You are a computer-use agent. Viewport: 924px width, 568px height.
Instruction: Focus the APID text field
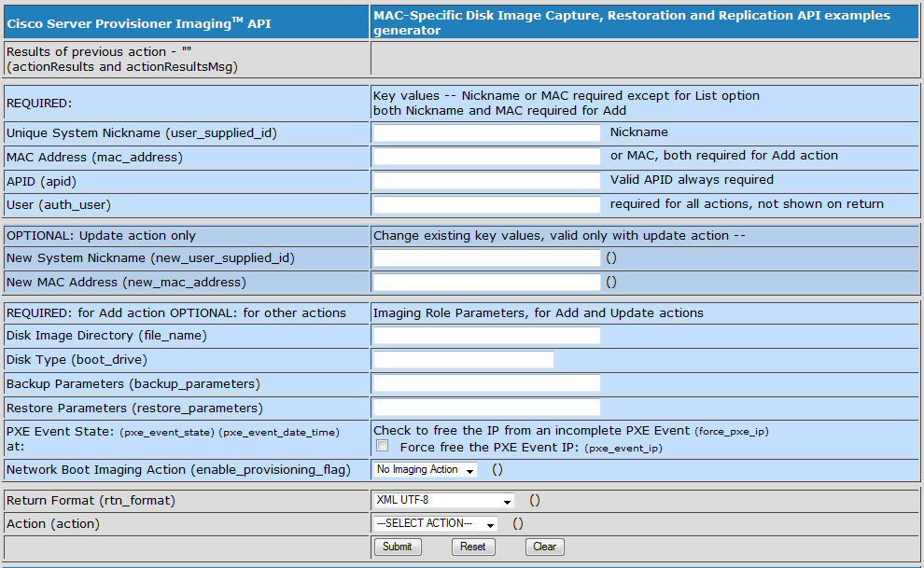pyautogui.click(x=487, y=181)
